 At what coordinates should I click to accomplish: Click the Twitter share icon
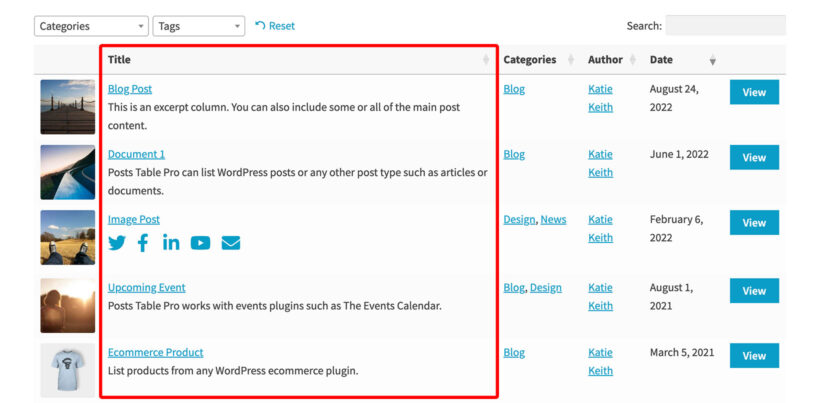[117, 243]
